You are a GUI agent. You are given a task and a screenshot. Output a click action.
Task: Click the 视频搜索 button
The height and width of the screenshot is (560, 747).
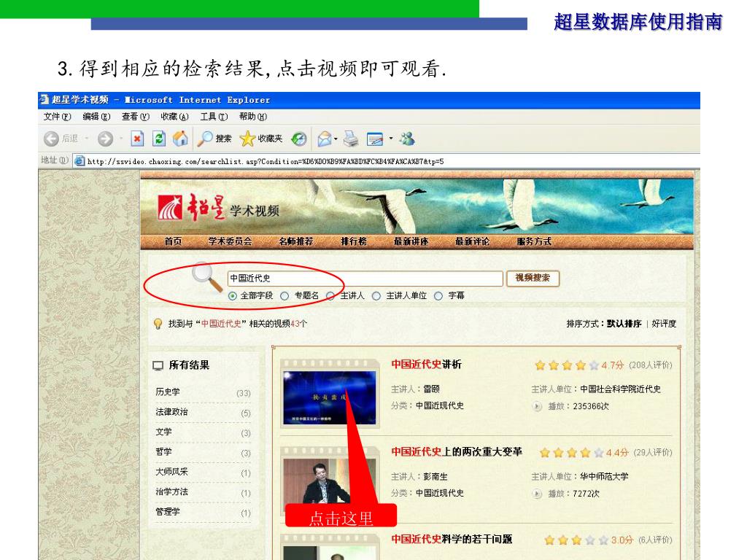click(533, 278)
